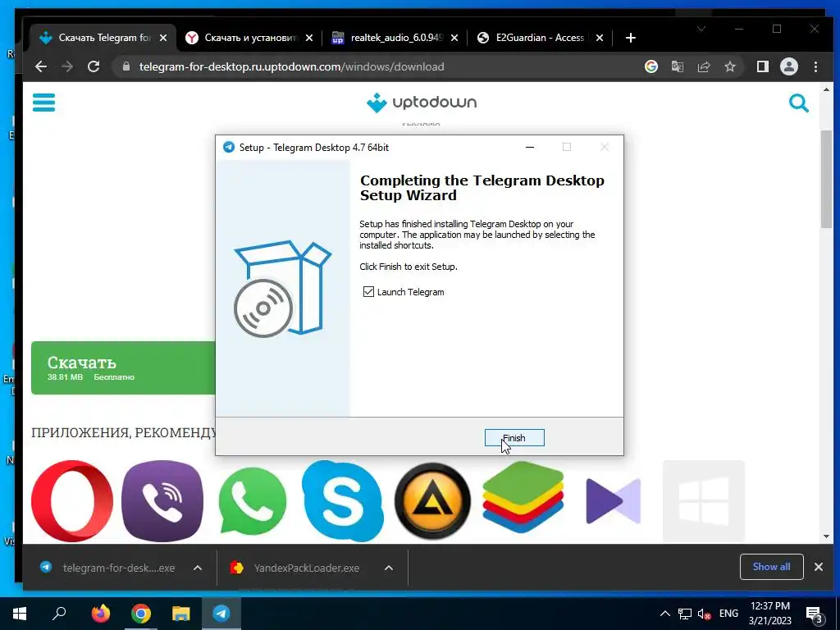Click the page vertical scrollbar thumb
The image size is (840, 630).
(x=827, y=180)
